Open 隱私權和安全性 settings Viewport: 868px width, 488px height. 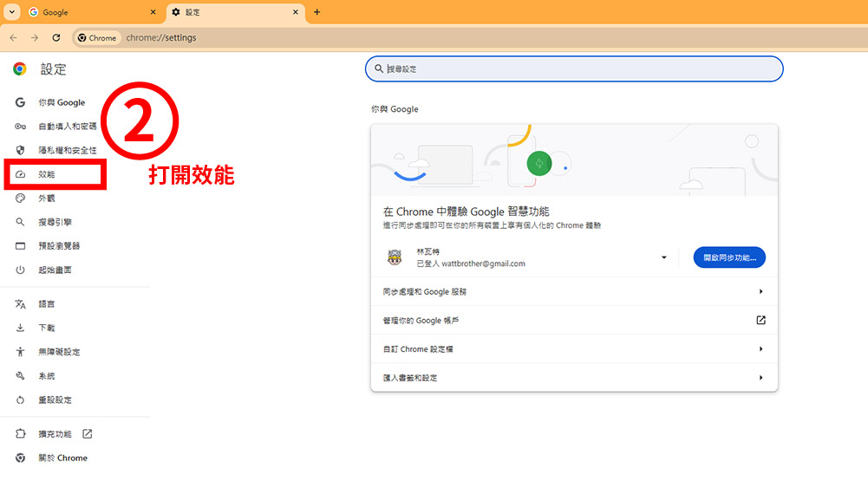pos(67,150)
